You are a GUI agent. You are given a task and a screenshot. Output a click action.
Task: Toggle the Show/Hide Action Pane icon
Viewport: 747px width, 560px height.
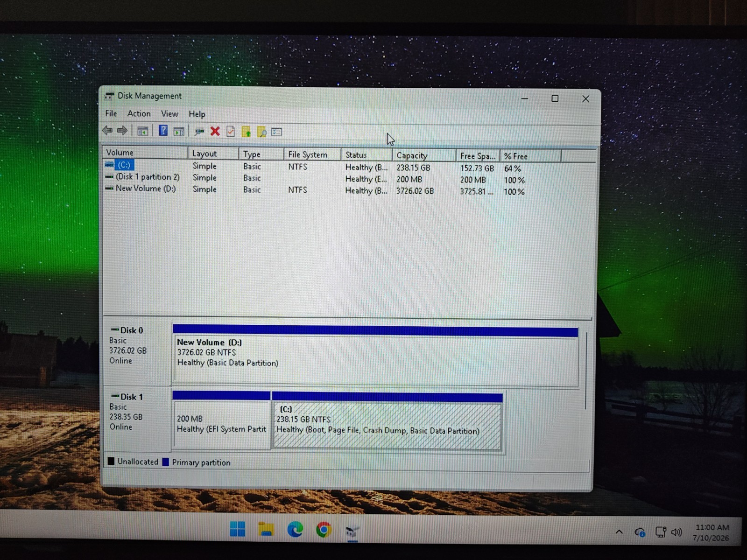click(178, 132)
